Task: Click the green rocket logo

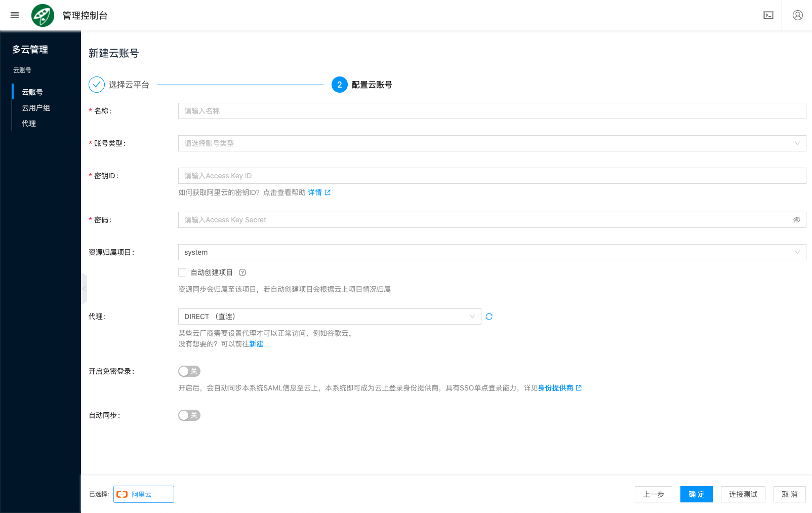Action: 43,15
